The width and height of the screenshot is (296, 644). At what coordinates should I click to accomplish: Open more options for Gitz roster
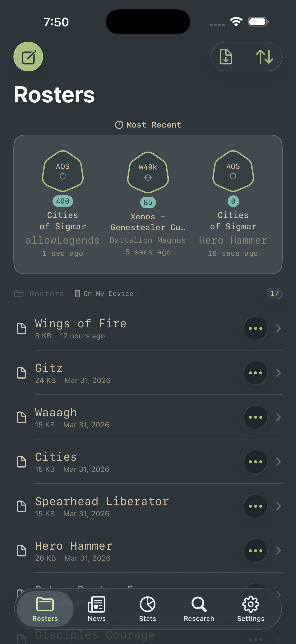[255, 373]
